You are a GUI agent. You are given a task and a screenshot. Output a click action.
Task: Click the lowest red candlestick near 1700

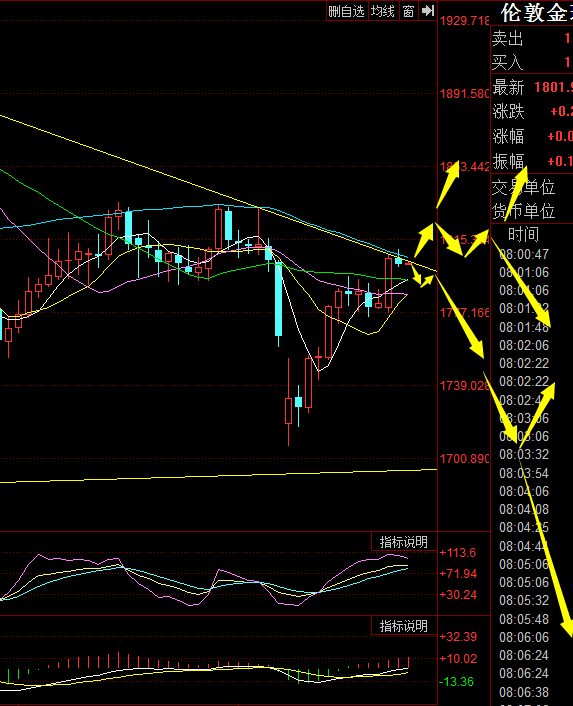[x=289, y=410]
